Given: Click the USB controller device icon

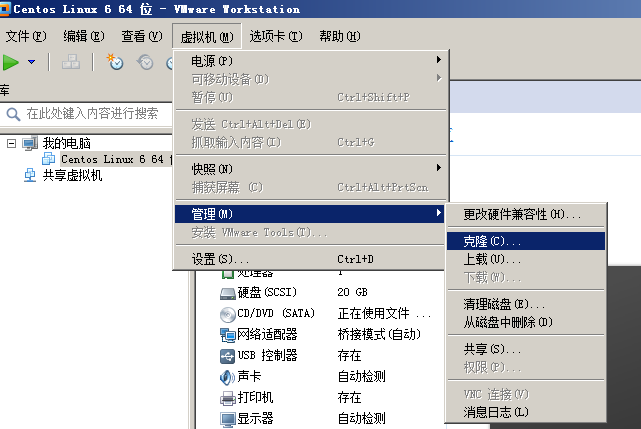Looking at the screenshot, I should [228, 356].
